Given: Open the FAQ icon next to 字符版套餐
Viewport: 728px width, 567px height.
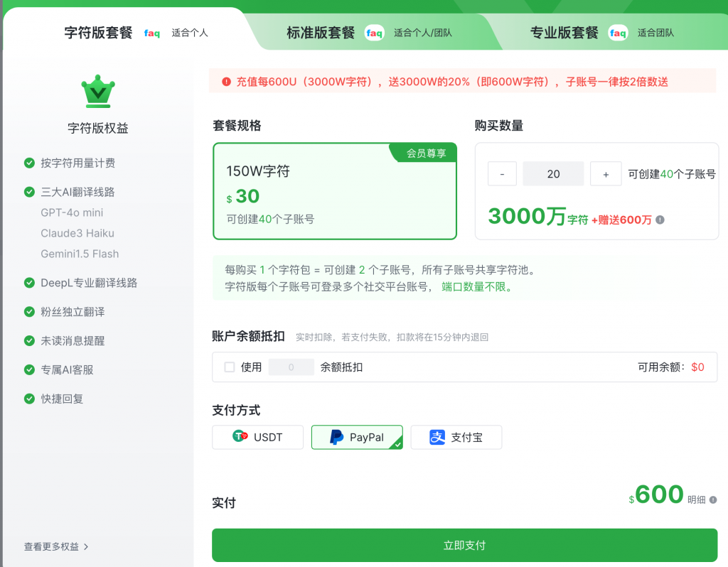Looking at the screenshot, I should tap(151, 33).
